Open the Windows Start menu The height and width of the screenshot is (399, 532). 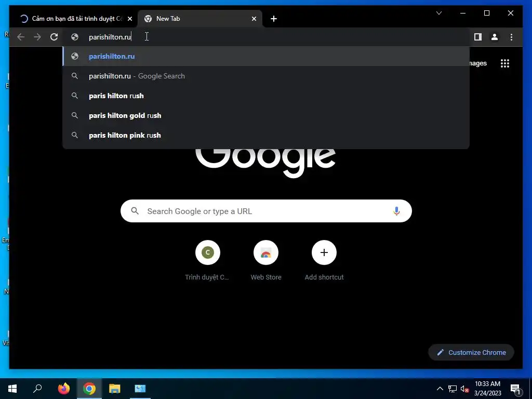pyautogui.click(x=12, y=389)
